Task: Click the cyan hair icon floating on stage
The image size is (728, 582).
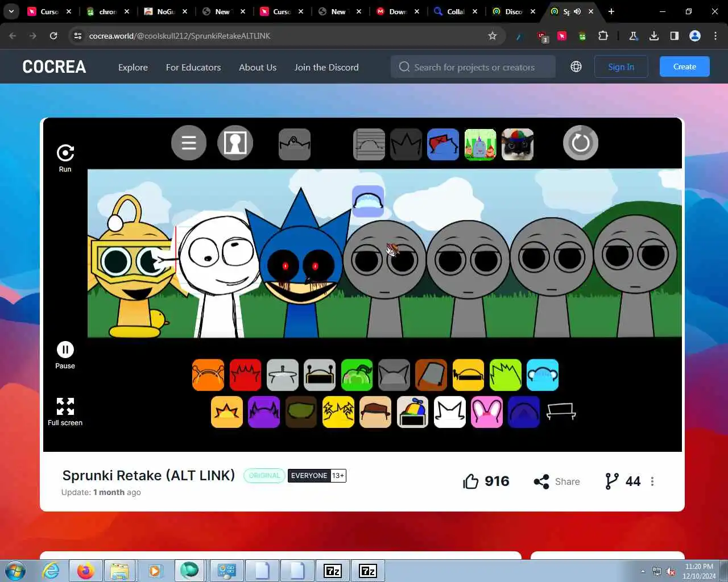Action: pyautogui.click(x=368, y=201)
